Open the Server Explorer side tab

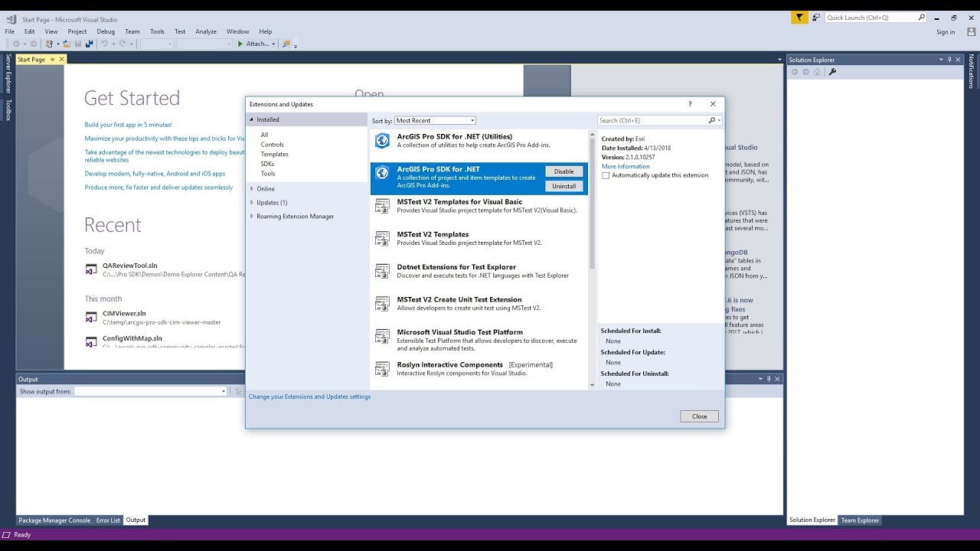8,73
